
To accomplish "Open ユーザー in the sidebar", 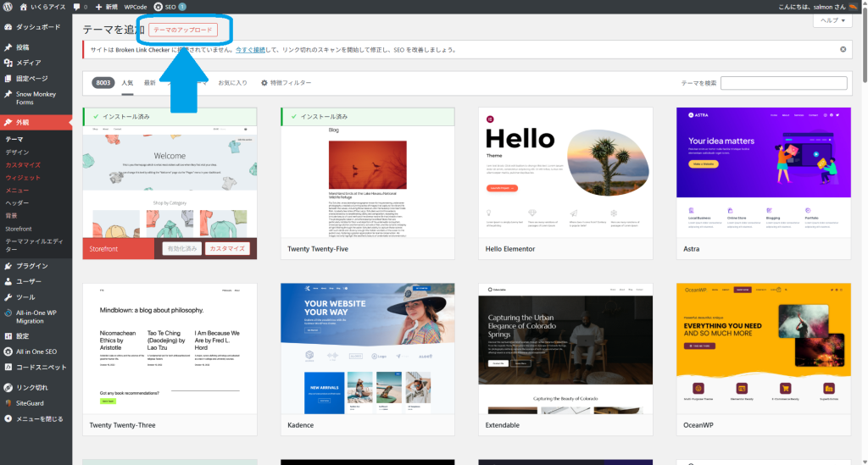I will [29, 281].
